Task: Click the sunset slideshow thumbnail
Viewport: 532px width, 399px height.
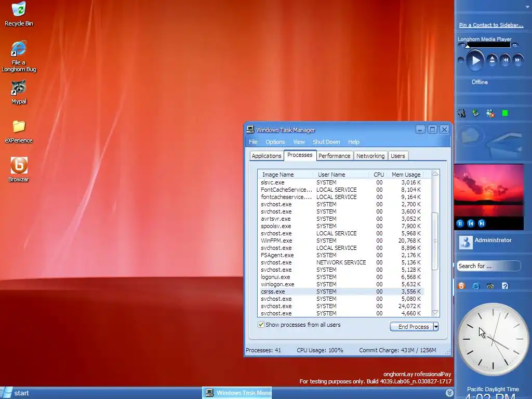Action: tap(489, 190)
